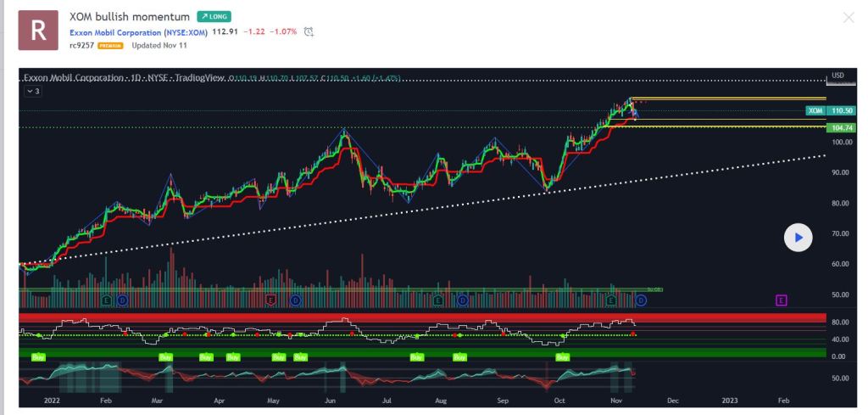
Task: Click the play button on the chart
Action: pyautogui.click(x=798, y=238)
